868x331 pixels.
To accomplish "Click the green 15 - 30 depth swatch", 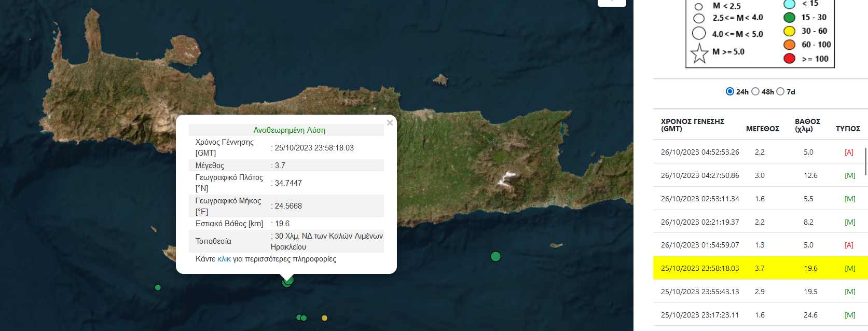I will click(x=789, y=18).
